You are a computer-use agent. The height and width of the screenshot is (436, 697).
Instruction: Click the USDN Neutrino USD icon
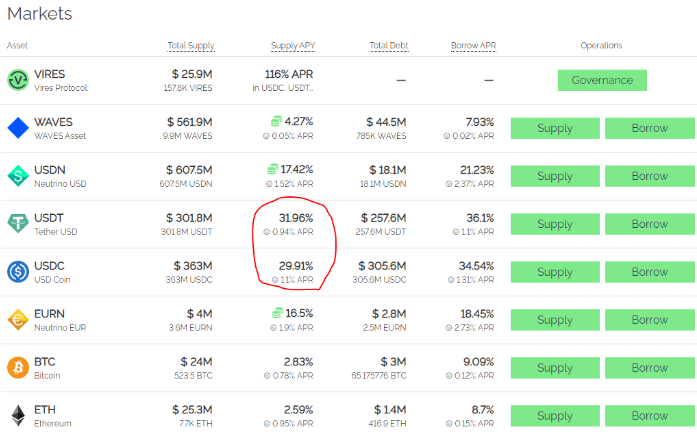click(x=18, y=176)
